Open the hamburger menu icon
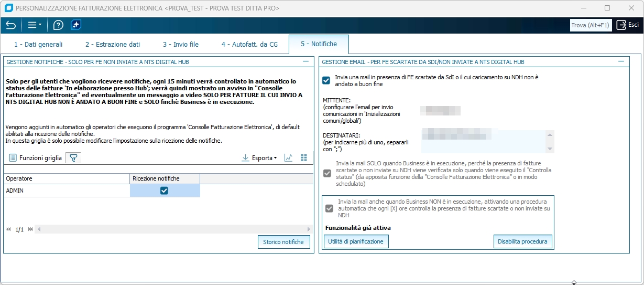 [32, 25]
